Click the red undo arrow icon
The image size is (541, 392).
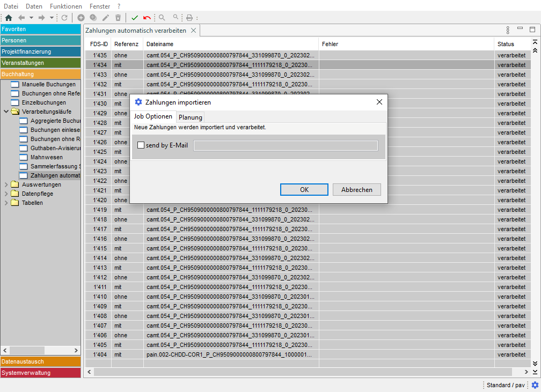(x=147, y=18)
